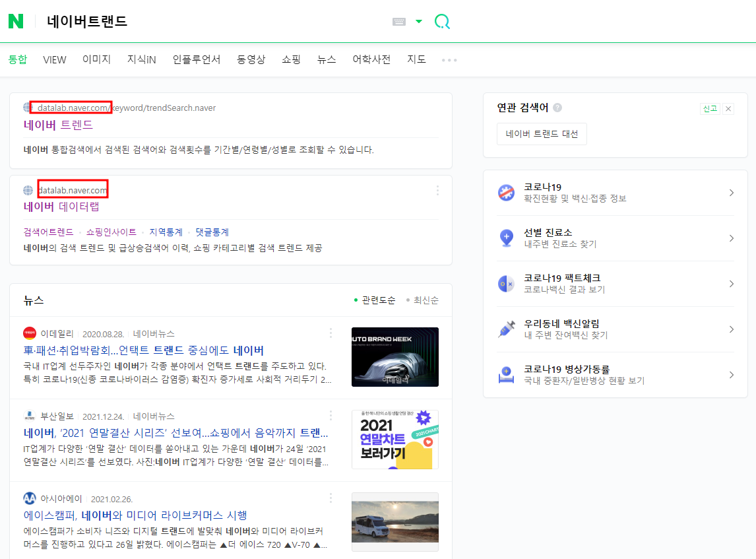
Task: Open options menu for 네이버 데이터랩 result
Action: point(437,191)
